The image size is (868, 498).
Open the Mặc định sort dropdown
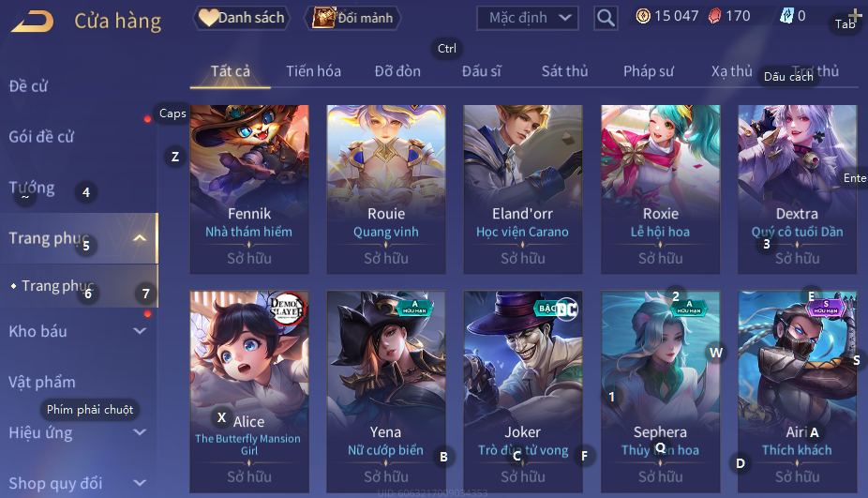527,18
